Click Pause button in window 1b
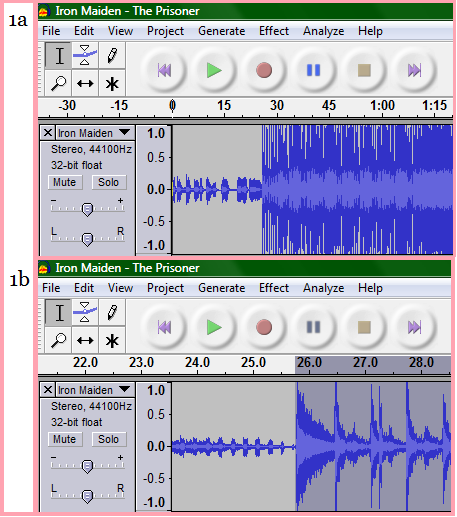The image size is (457, 517). (x=314, y=327)
